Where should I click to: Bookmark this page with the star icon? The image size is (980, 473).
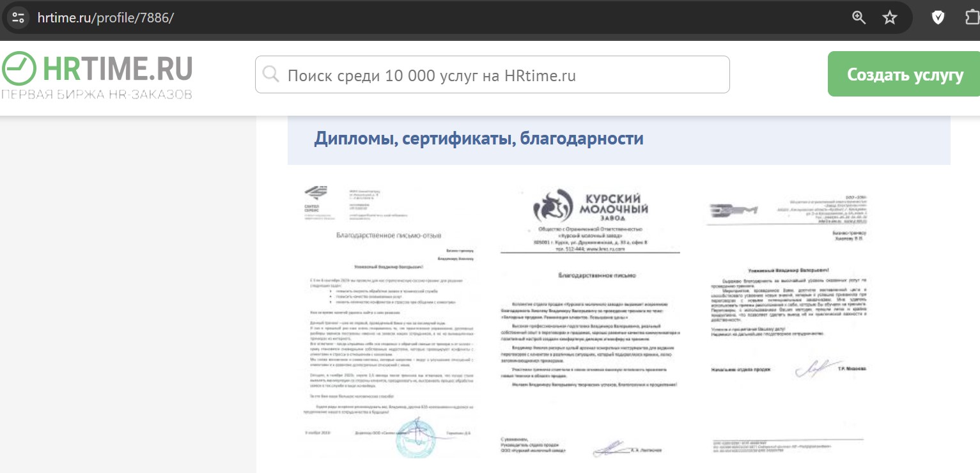click(x=890, y=18)
